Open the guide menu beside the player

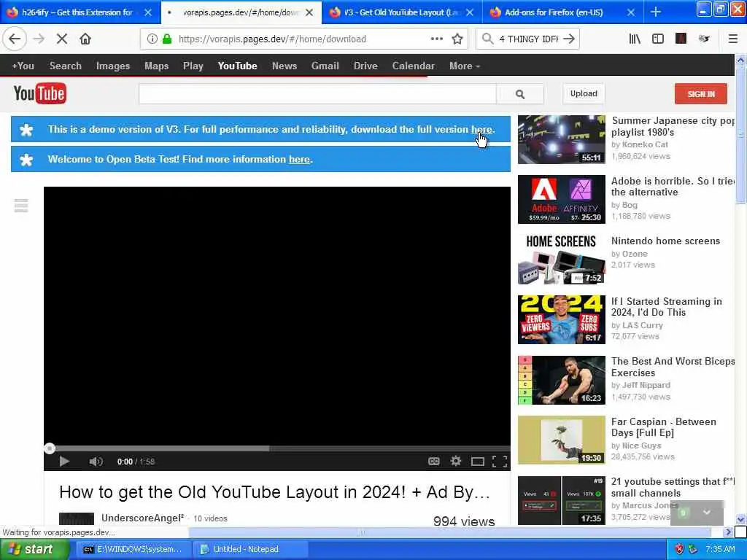click(21, 206)
